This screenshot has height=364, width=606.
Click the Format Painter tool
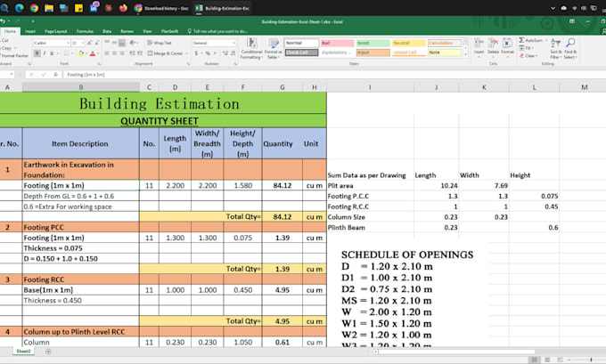[x=14, y=55]
